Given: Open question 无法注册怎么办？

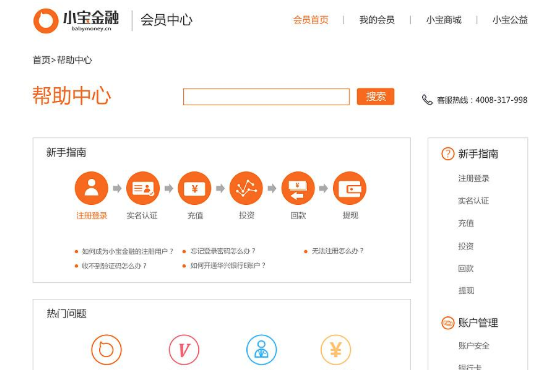Looking at the screenshot, I should click(337, 251).
